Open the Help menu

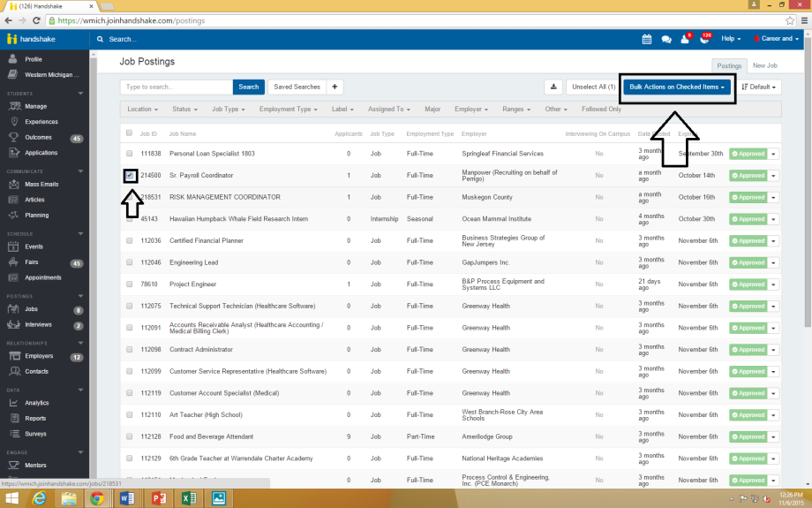731,39
